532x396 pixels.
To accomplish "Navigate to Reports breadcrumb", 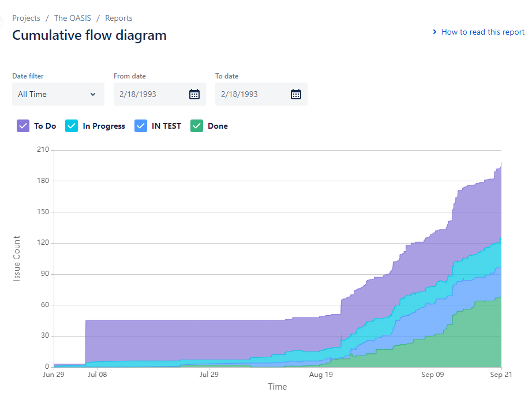I will 119,18.
